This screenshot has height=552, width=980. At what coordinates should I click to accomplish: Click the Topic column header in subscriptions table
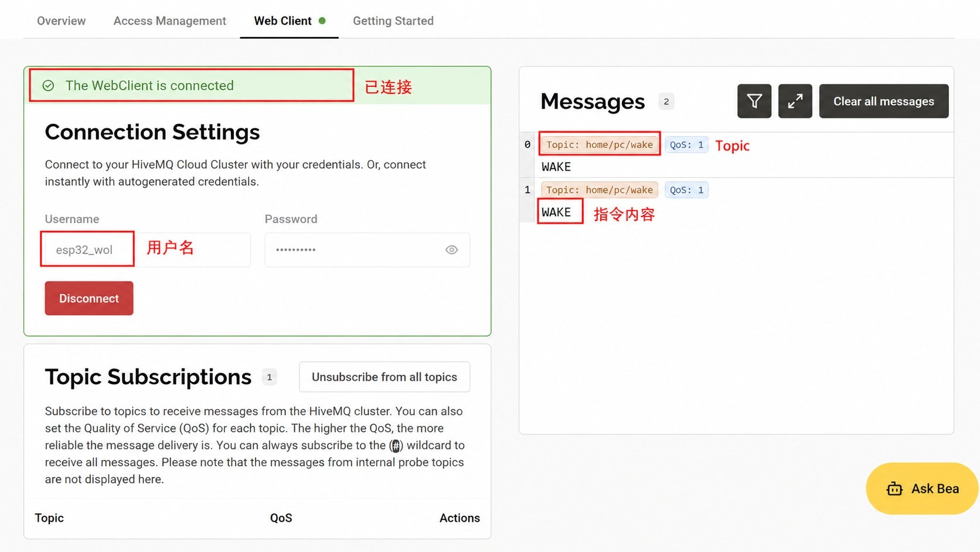pos(49,518)
